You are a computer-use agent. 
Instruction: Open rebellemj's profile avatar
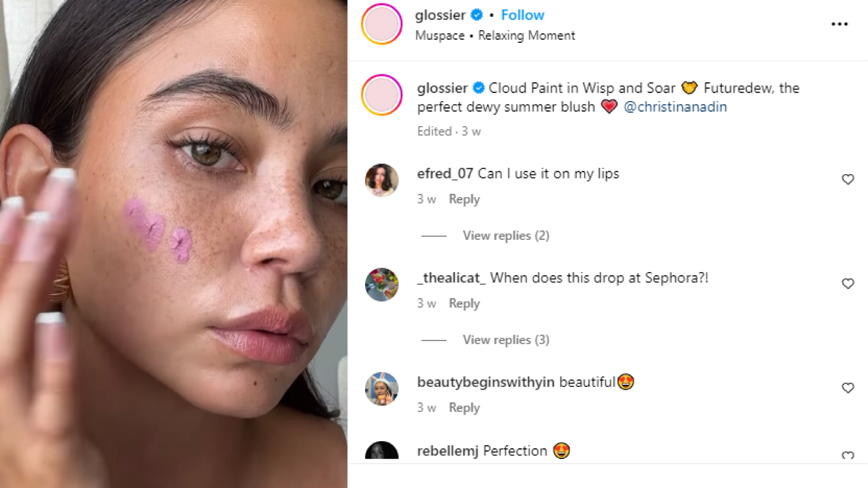[382, 450]
